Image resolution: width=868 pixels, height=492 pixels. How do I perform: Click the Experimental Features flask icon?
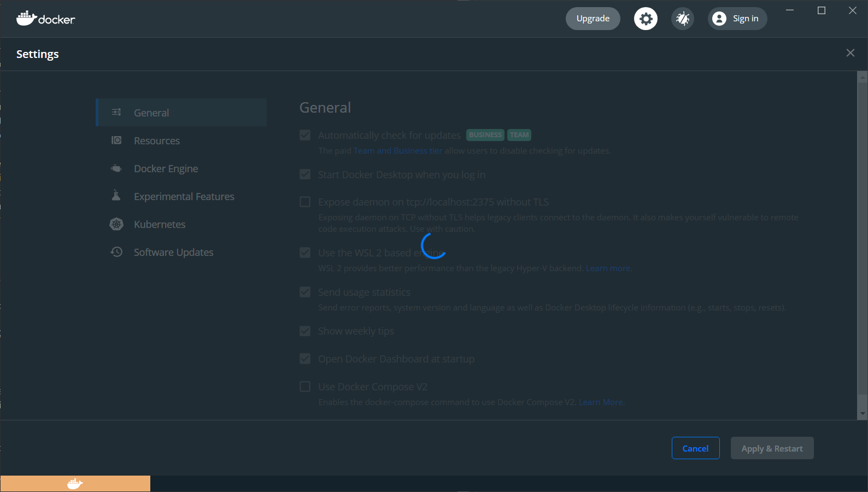[116, 195]
